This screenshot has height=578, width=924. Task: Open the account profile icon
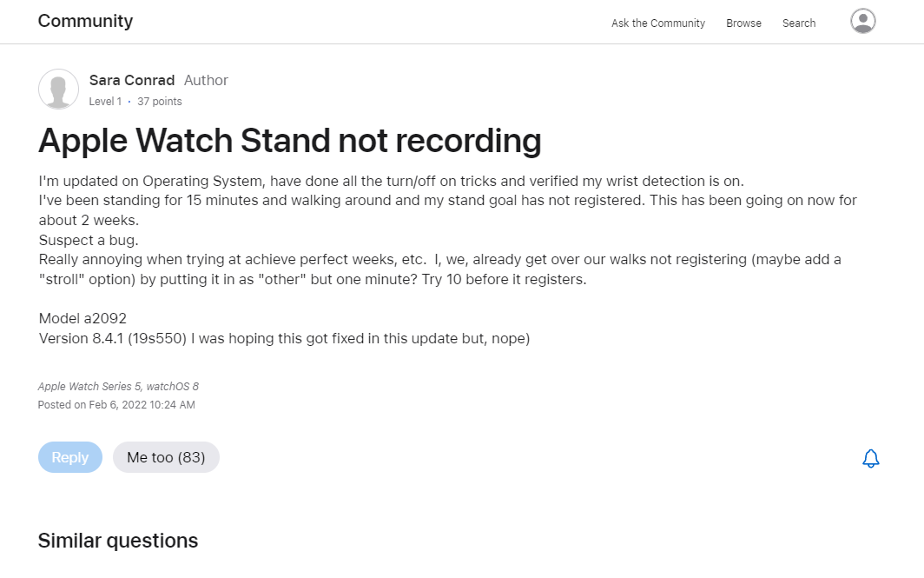(x=862, y=22)
